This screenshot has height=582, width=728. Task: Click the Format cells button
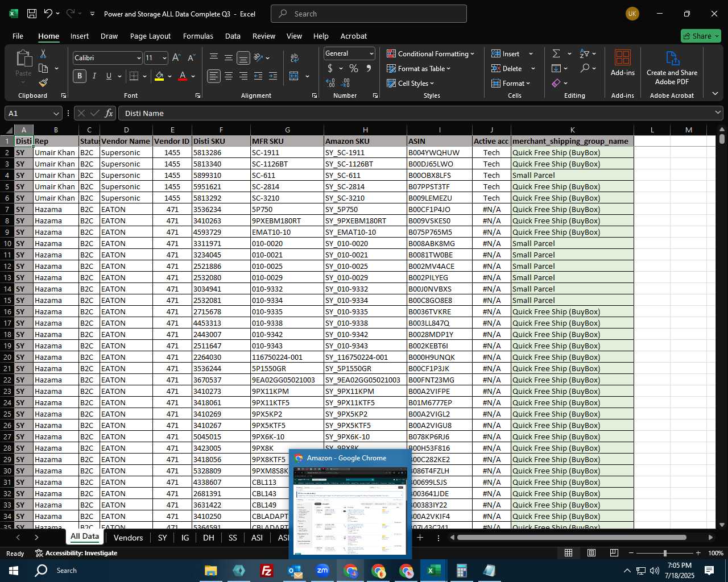511,83
